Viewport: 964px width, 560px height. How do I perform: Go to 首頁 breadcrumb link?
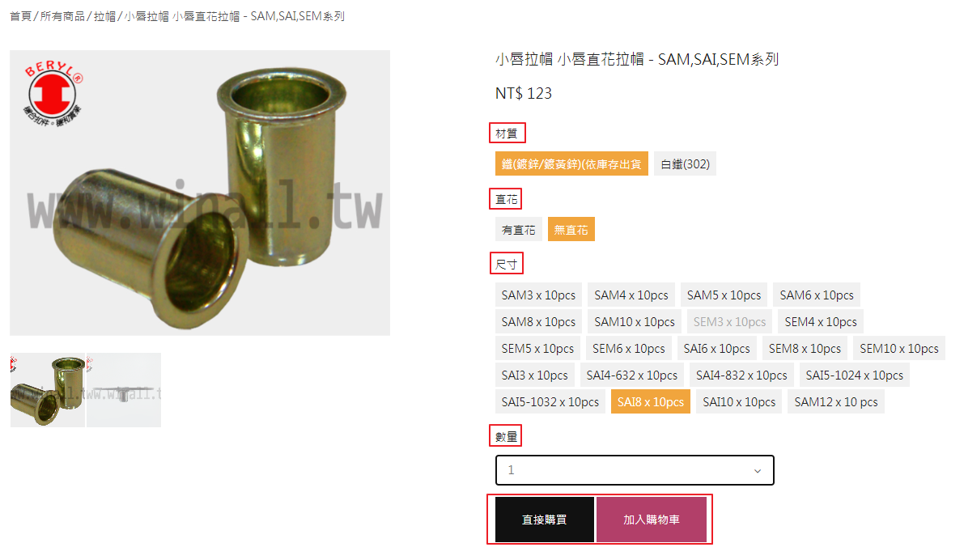tap(20, 16)
